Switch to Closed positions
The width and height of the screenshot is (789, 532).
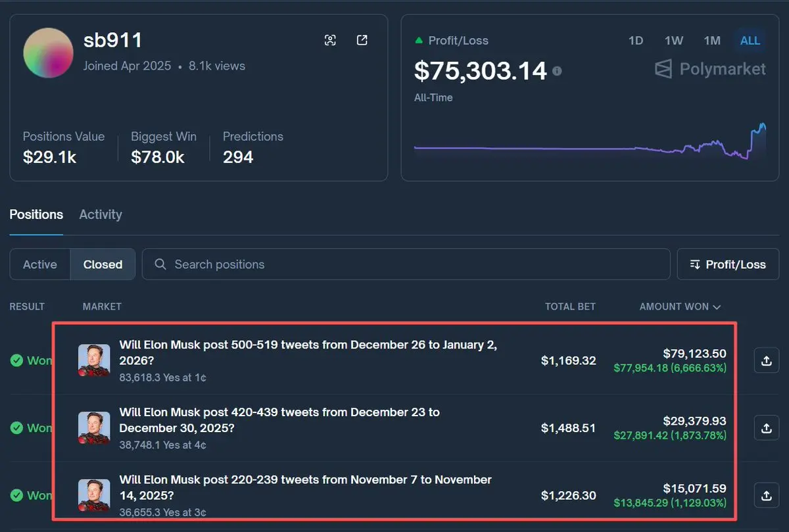point(103,264)
